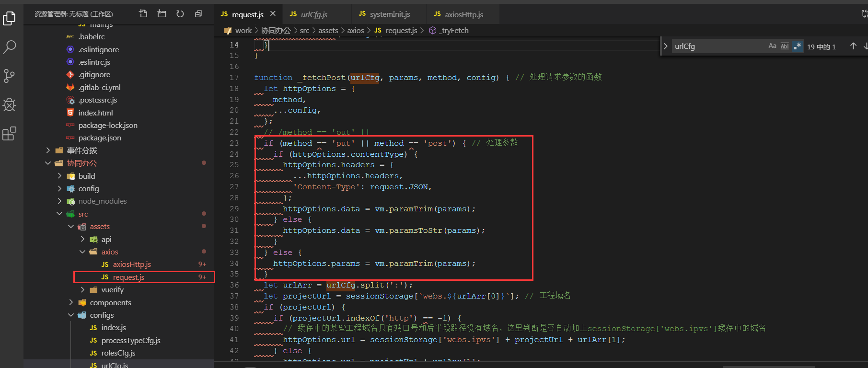Expand the build folder
The image size is (868, 368).
coord(59,176)
